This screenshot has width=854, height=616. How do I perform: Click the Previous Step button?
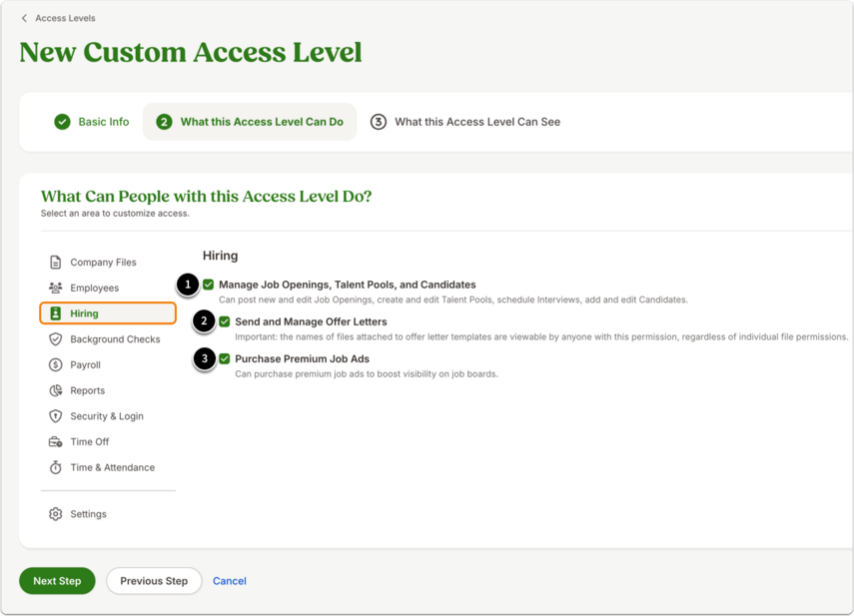click(154, 581)
